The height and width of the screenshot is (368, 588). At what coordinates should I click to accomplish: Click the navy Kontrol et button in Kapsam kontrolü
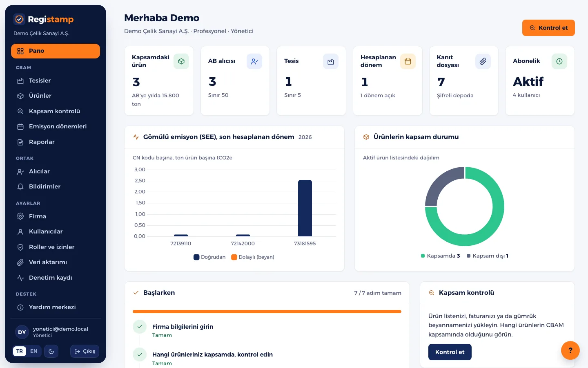pyautogui.click(x=450, y=352)
